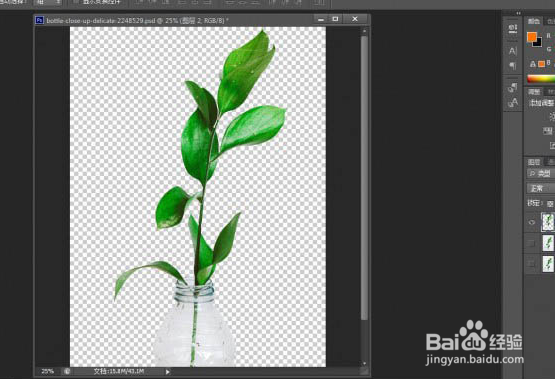Switch to the 调整 Adjustments panel tab
Screen dimensions: 555x379
534,92
